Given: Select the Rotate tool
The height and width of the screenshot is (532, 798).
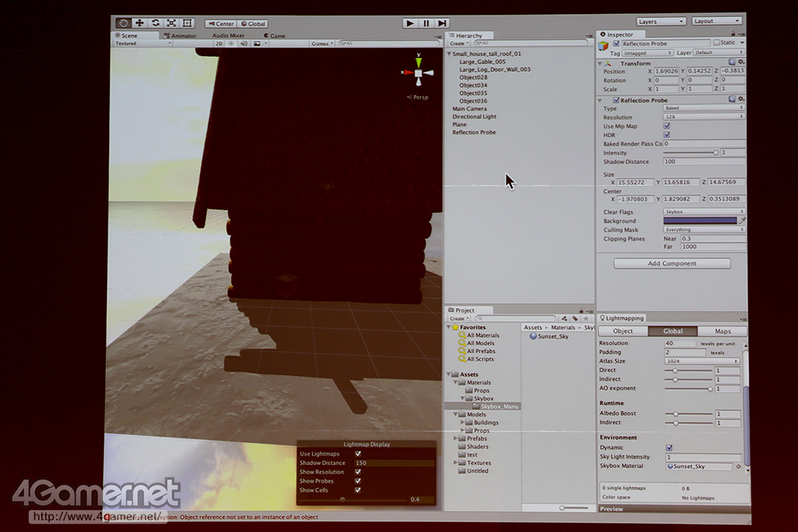Looking at the screenshot, I should click(155, 23).
